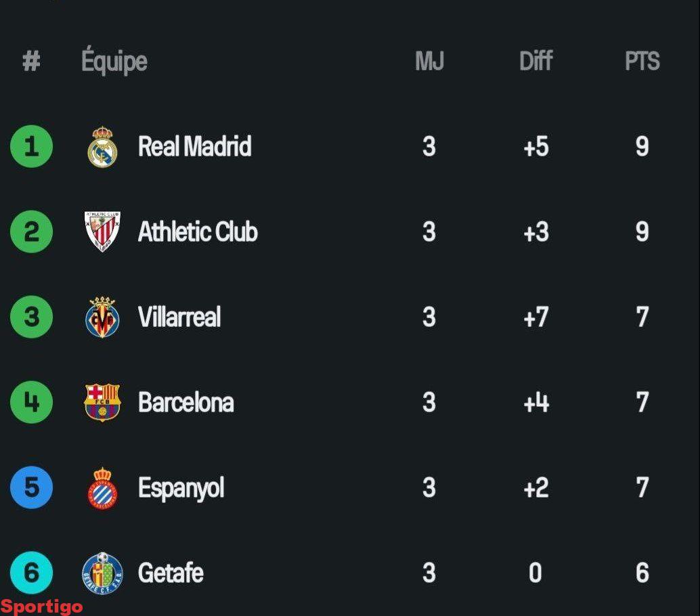Click teal rank 6 position badge
Image resolution: width=700 pixels, height=616 pixels.
click(x=31, y=573)
